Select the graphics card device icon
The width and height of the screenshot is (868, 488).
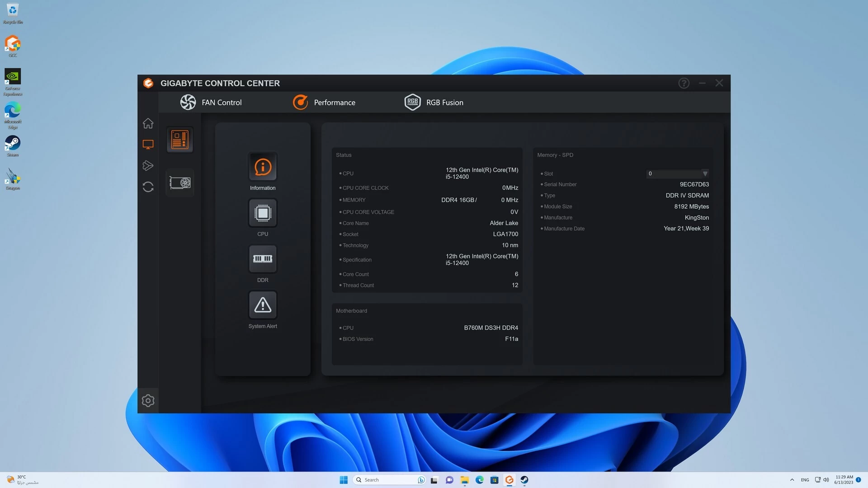coord(179,183)
